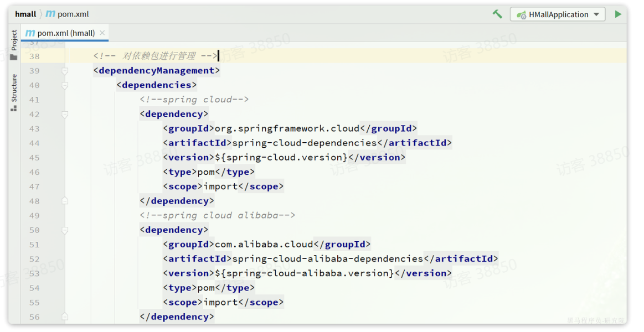This screenshot has width=644, height=332.
Task: Click spring-cloud-dependencies artifactId text
Action: [305, 143]
